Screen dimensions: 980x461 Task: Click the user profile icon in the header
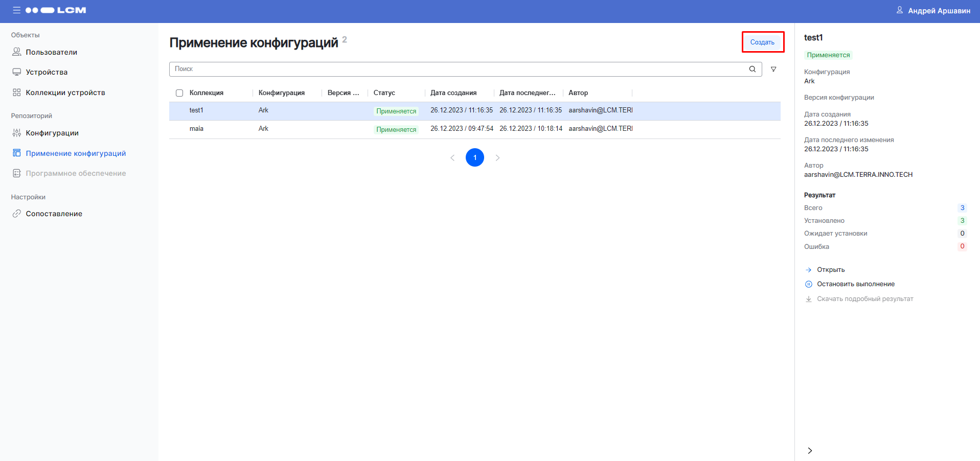coord(899,10)
